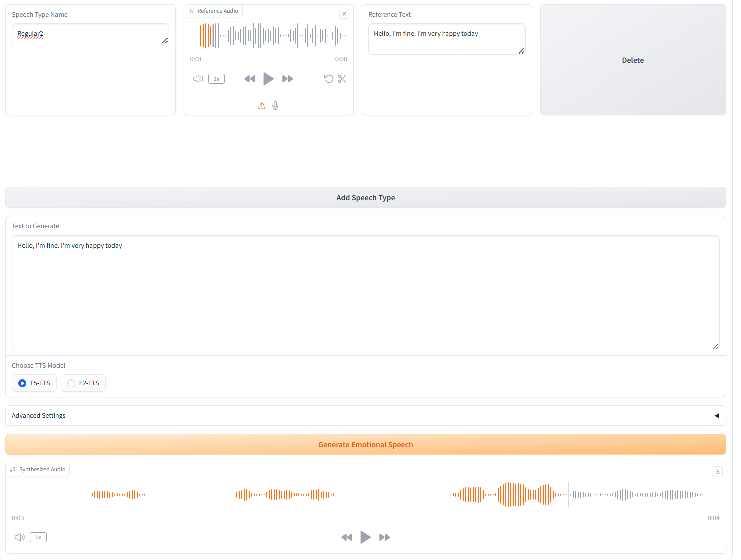This screenshot has width=741, height=560.
Task: Mute the reference audio volume
Action: [x=198, y=79]
